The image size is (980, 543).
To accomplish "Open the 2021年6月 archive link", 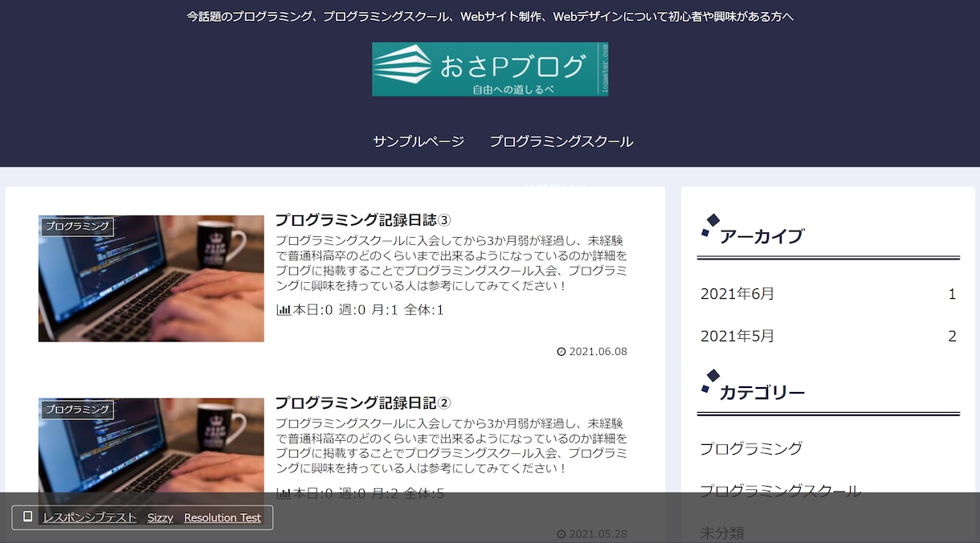I will click(737, 294).
